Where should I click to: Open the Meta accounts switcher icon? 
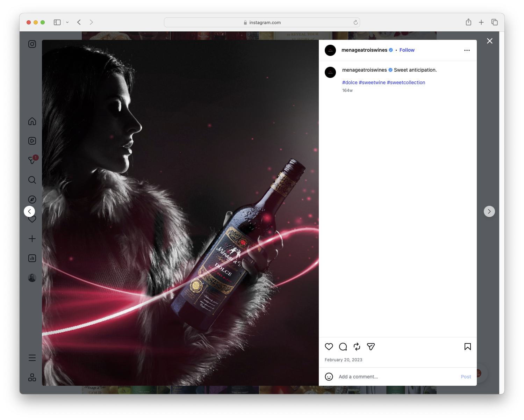coord(32,377)
